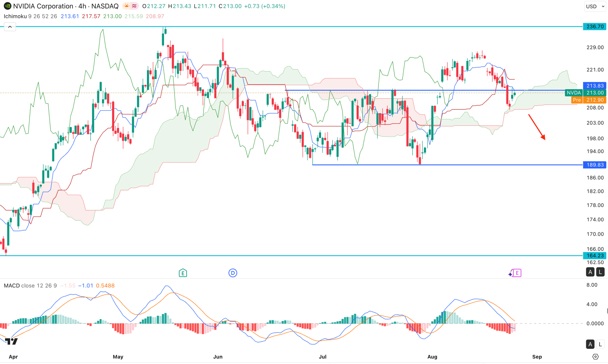
Task: Click the approximately-equal data status icon
Action: point(134,6)
